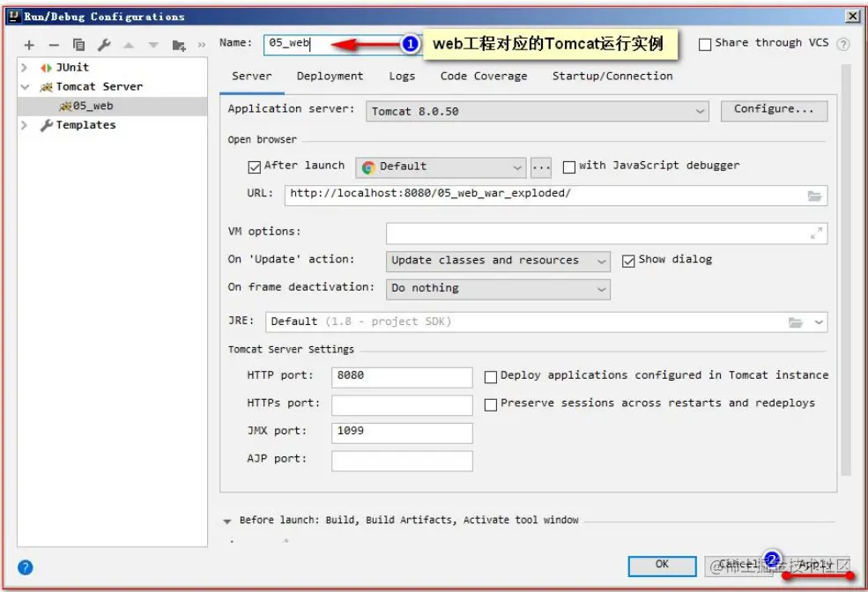Expand VM options field icon
This screenshot has height=592, width=868.
(817, 233)
